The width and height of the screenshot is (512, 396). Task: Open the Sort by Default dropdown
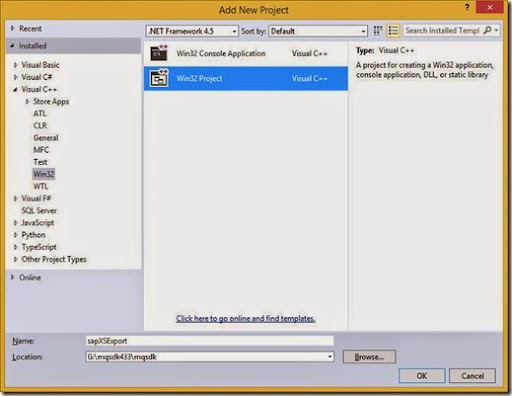318,31
